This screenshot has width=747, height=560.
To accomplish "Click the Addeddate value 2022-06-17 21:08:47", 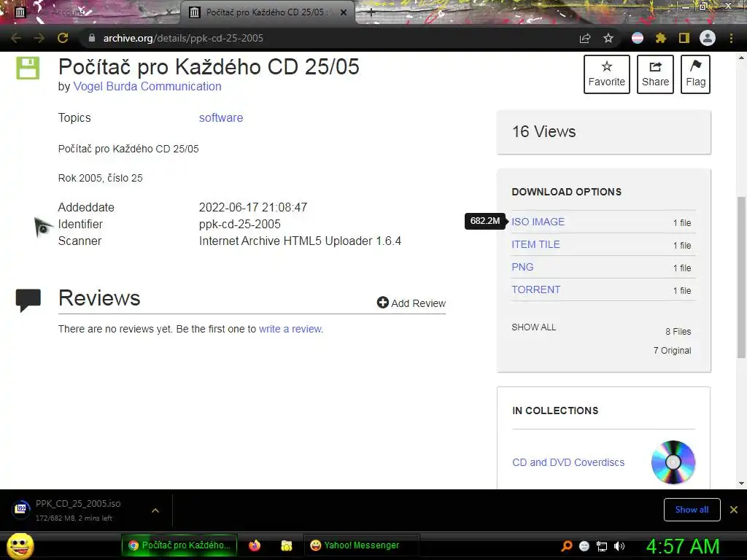I will 253,208.
